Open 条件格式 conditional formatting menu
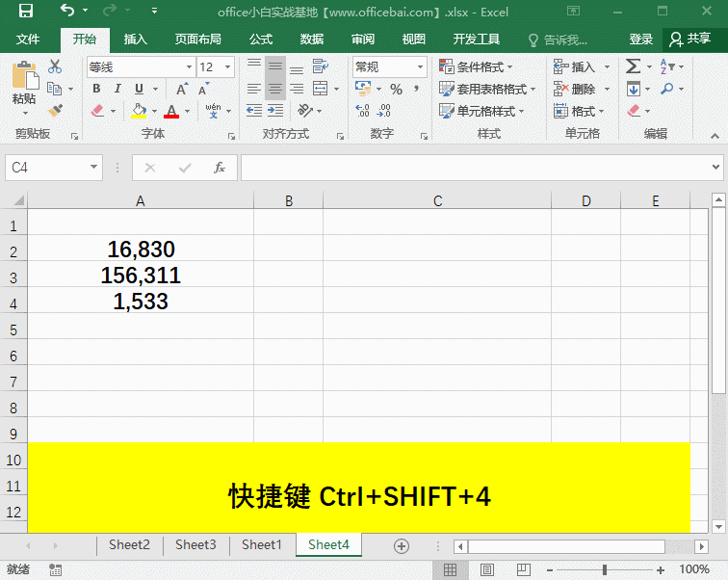The width and height of the screenshot is (728, 580). tap(476, 66)
